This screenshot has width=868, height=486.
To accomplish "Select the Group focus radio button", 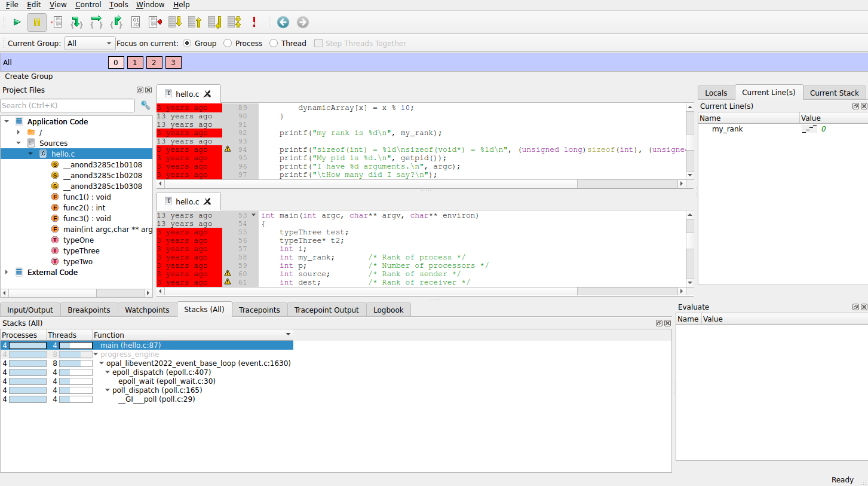I will 187,43.
